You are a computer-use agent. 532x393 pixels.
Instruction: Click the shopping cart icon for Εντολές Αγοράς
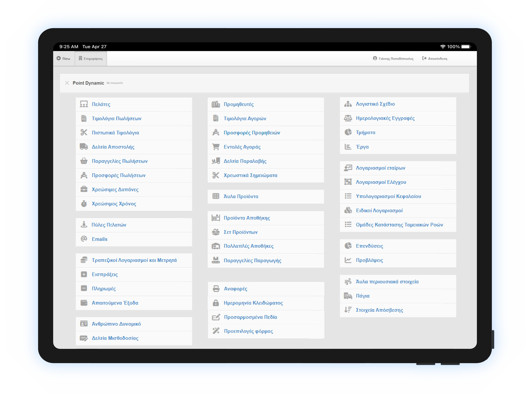pos(216,147)
